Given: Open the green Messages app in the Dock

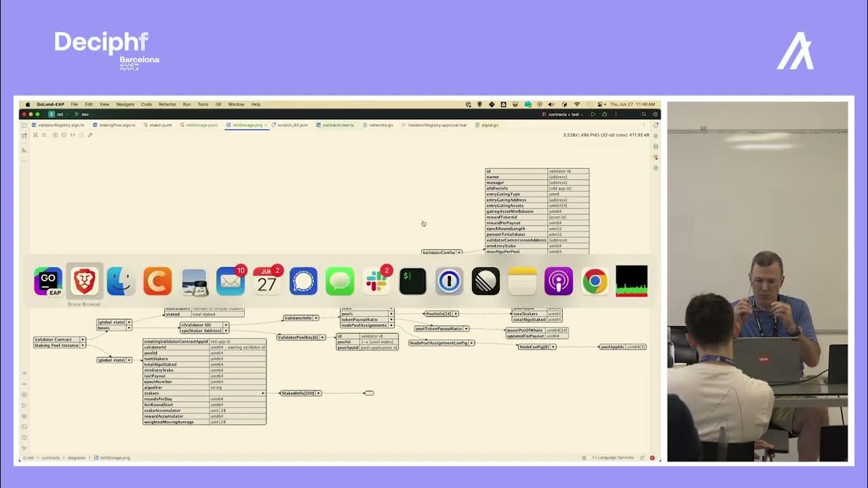Looking at the screenshot, I should pos(340,281).
